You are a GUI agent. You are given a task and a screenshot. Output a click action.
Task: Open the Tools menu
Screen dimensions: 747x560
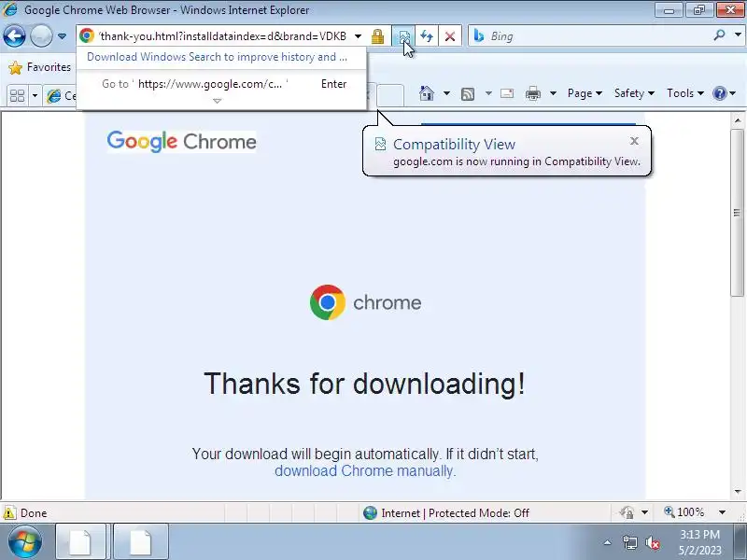point(685,93)
